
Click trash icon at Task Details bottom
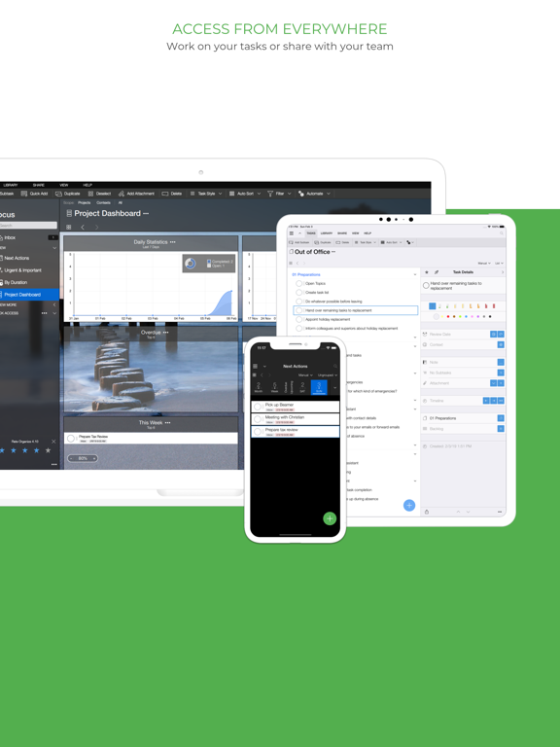click(x=427, y=512)
